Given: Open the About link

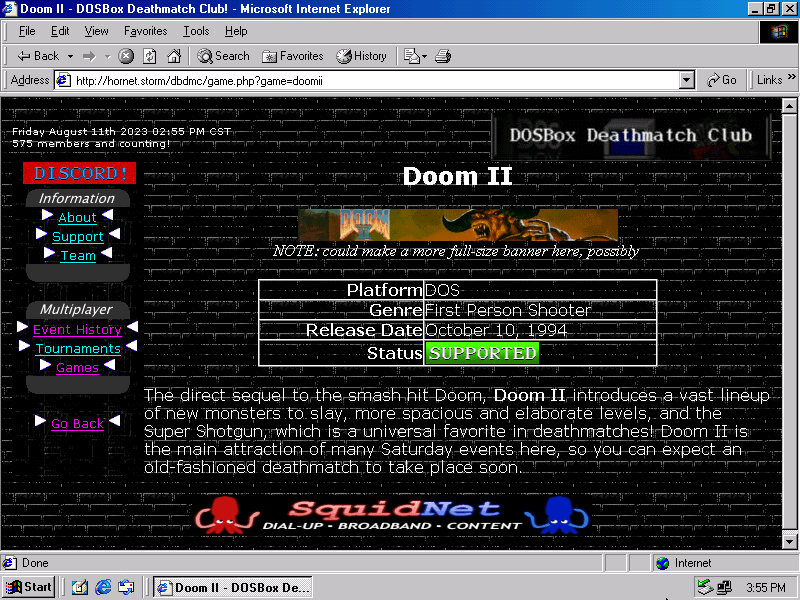Looking at the screenshot, I should [x=77, y=217].
